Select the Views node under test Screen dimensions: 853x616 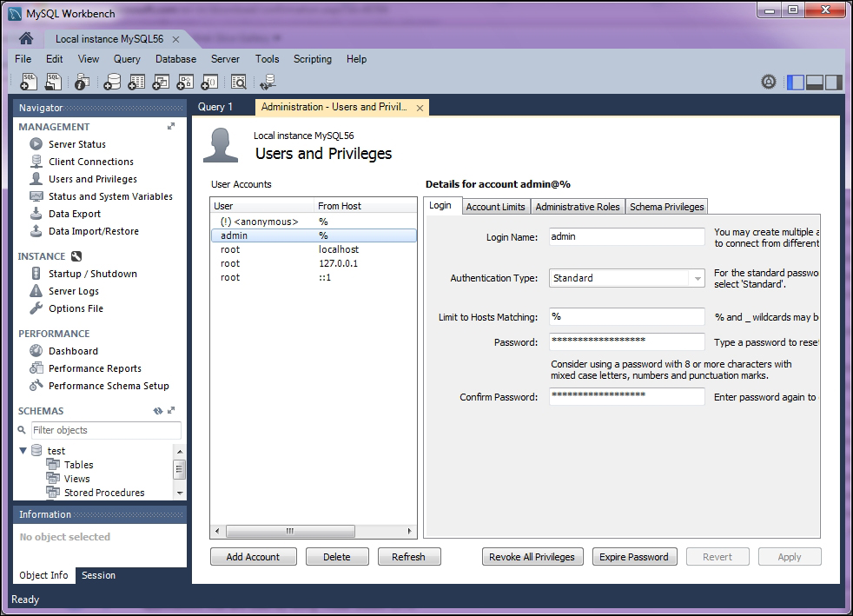pos(76,479)
